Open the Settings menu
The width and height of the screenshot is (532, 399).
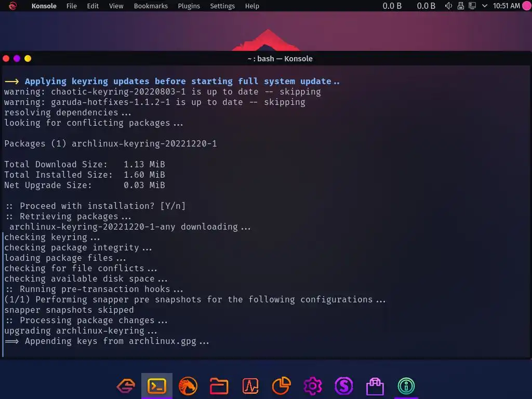click(222, 6)
